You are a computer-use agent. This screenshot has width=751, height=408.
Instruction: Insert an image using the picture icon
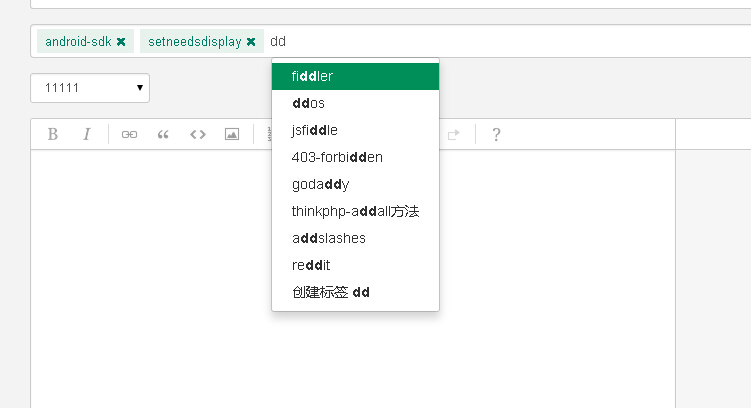tap(232, 135)
